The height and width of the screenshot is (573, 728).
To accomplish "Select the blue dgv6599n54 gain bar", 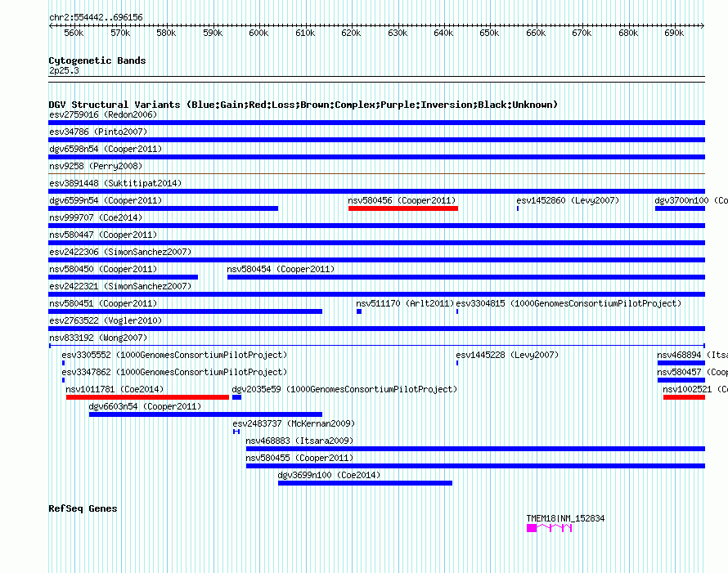I will [x=163, y=208].
